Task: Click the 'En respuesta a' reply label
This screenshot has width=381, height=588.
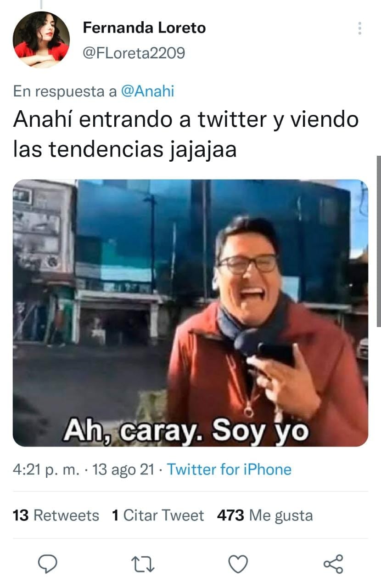Action: point(65,91)
